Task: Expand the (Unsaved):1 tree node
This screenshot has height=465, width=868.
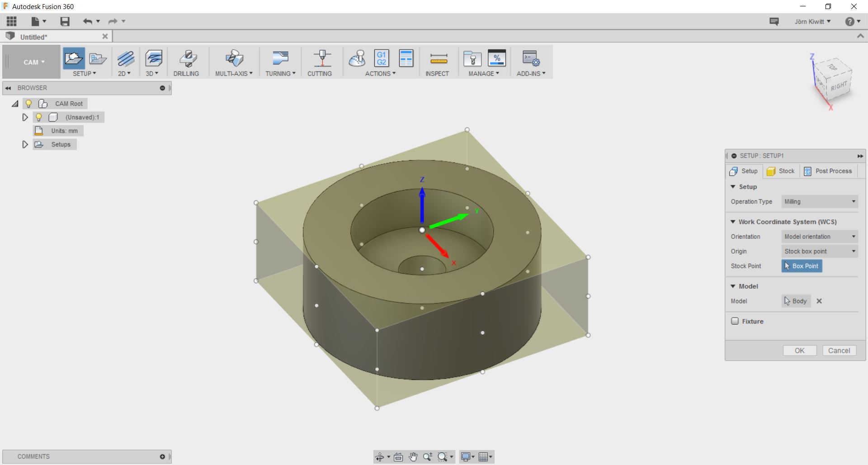Action: tap(25, 117)
